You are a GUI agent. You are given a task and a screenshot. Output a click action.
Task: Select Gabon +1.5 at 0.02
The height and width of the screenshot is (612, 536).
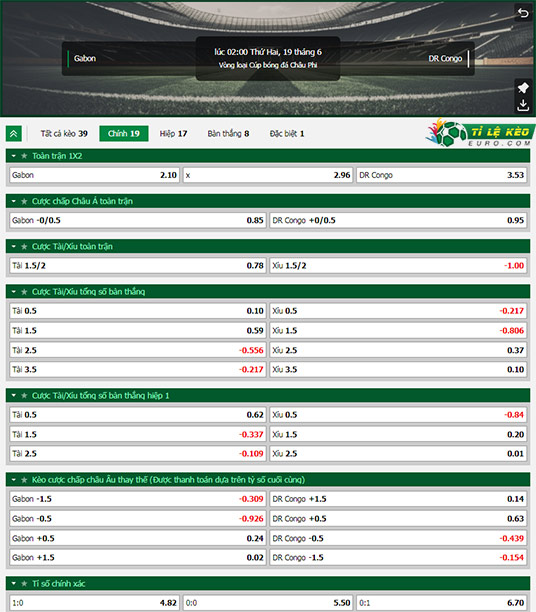[x=138, y=557]
